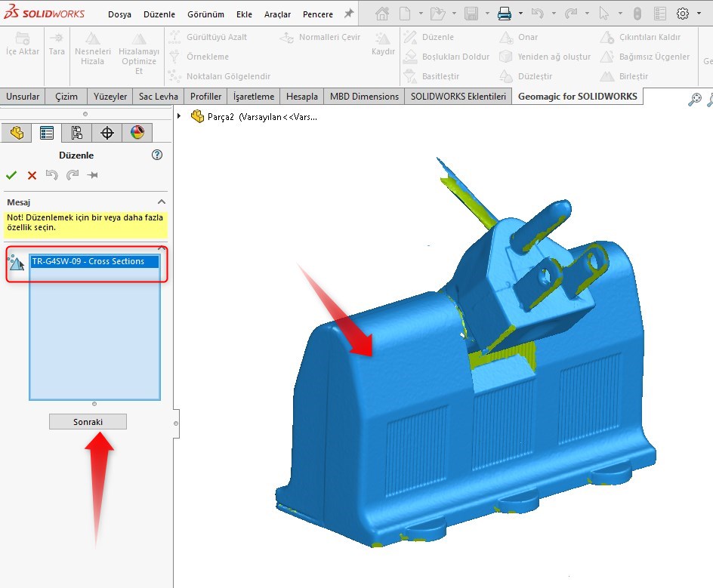The image size is (713, 588).
Task: Open the Open-file dropdown arrow
Action: pyautogui.click(x=454, y=14)
